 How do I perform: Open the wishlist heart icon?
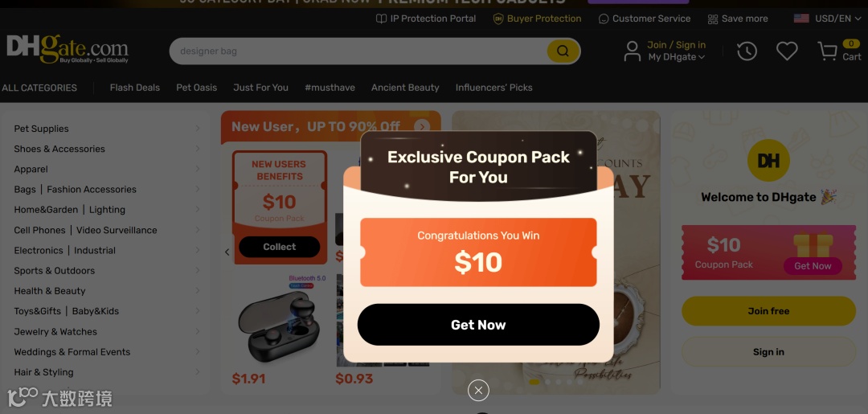[787, 51]
